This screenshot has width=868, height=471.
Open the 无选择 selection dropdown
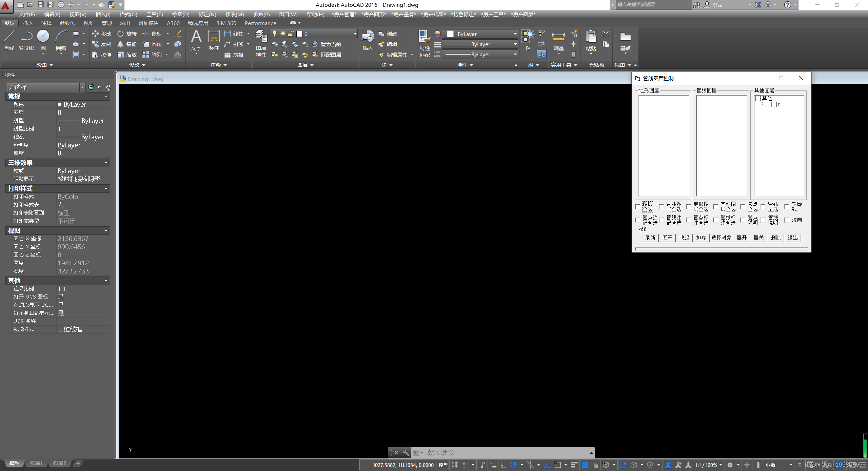click(82, 87)
